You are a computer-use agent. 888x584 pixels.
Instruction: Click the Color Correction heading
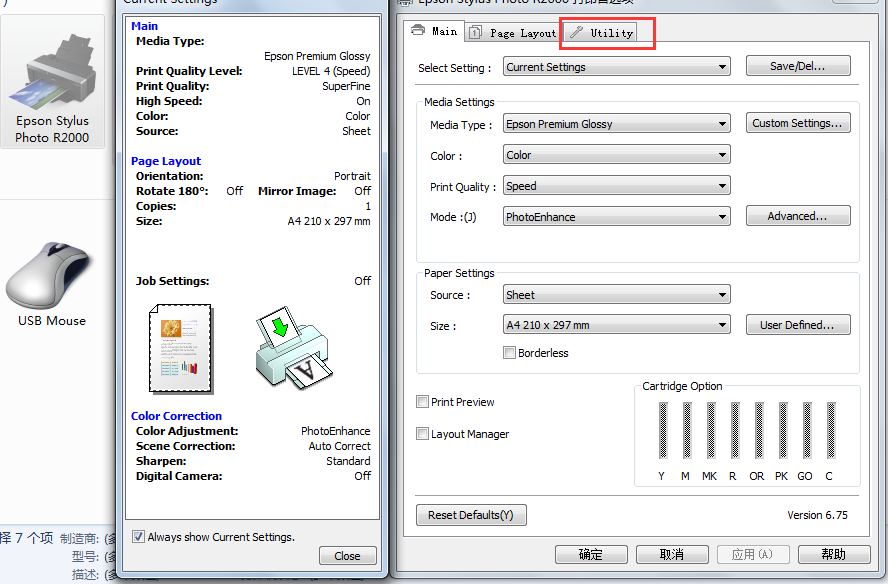click(x=176, y=416)
